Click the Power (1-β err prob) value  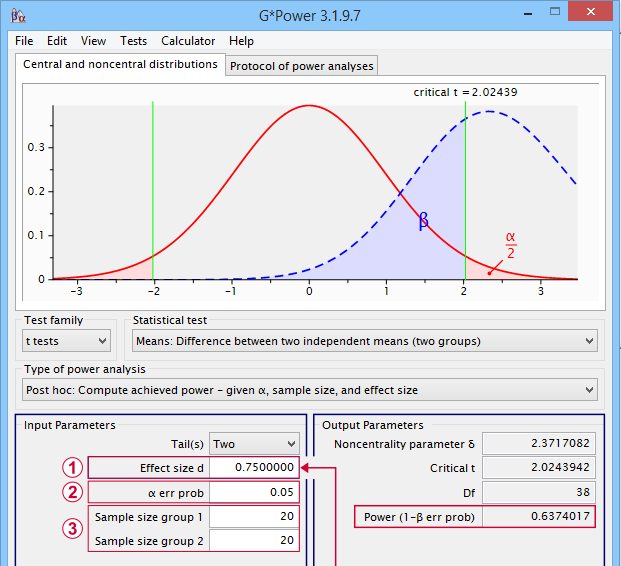click(x=539, y=516)
